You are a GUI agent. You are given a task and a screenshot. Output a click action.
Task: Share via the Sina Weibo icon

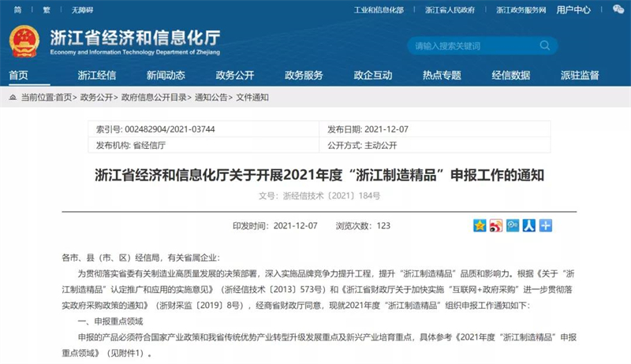(x=496, y=225)
